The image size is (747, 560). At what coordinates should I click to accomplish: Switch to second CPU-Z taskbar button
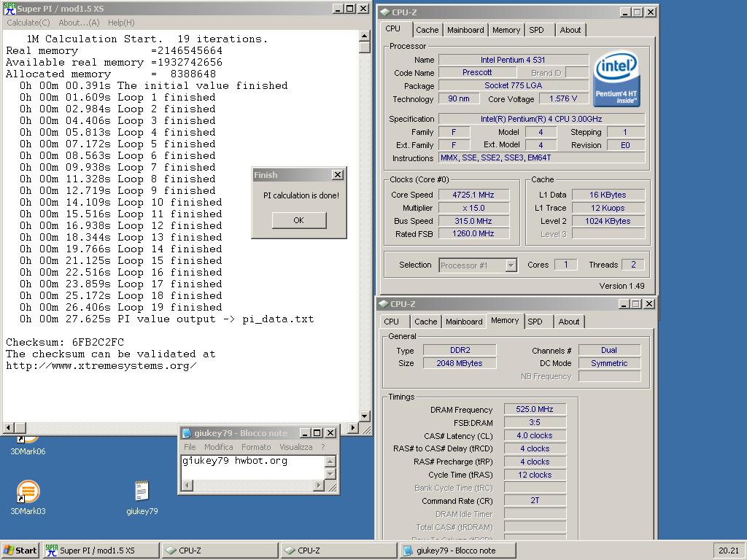coord(339,550)
